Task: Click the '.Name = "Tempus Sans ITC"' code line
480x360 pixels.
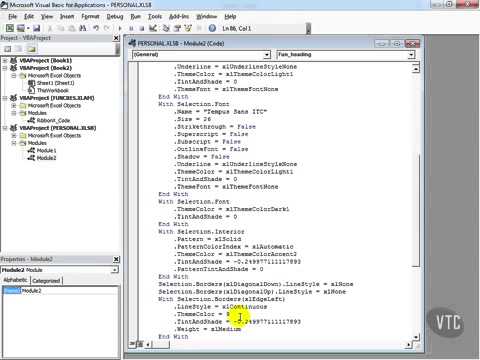Action: pyautogui.click(x=220, y=112)
